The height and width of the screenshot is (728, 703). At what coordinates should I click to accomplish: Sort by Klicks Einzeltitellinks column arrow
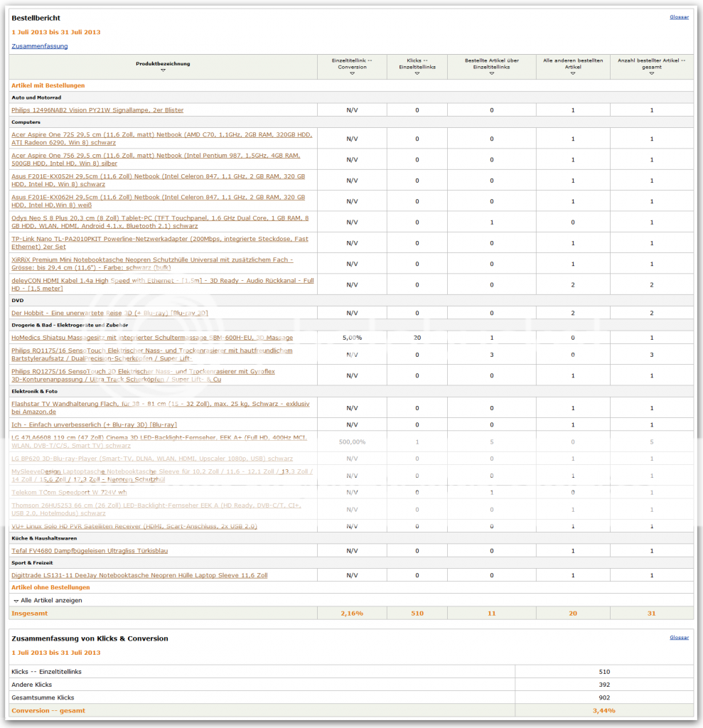417,73
